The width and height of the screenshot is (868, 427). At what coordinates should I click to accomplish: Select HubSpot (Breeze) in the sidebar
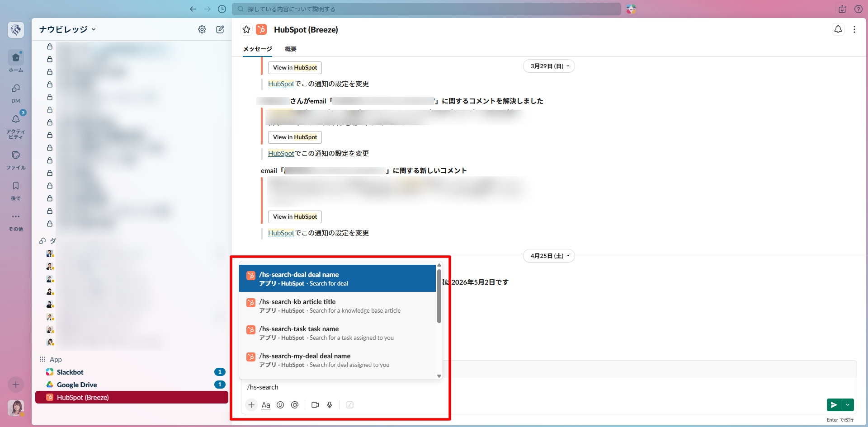point(132,397)
